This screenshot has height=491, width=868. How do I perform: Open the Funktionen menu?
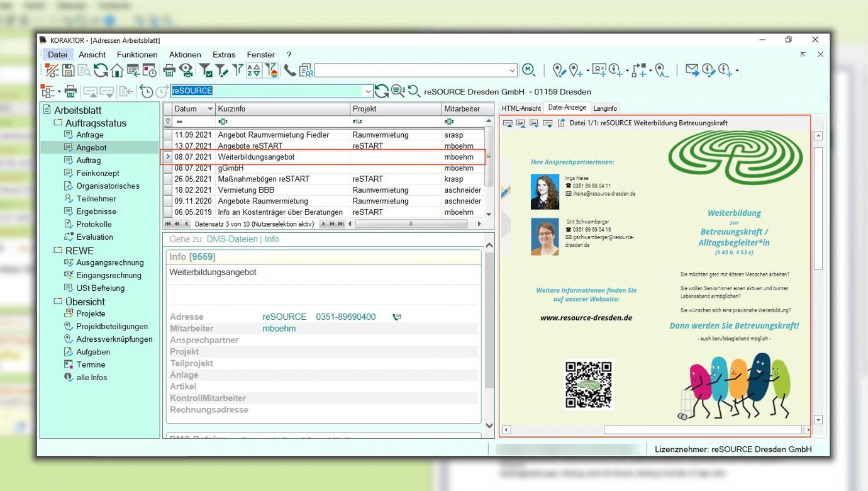tap(137, 55)
